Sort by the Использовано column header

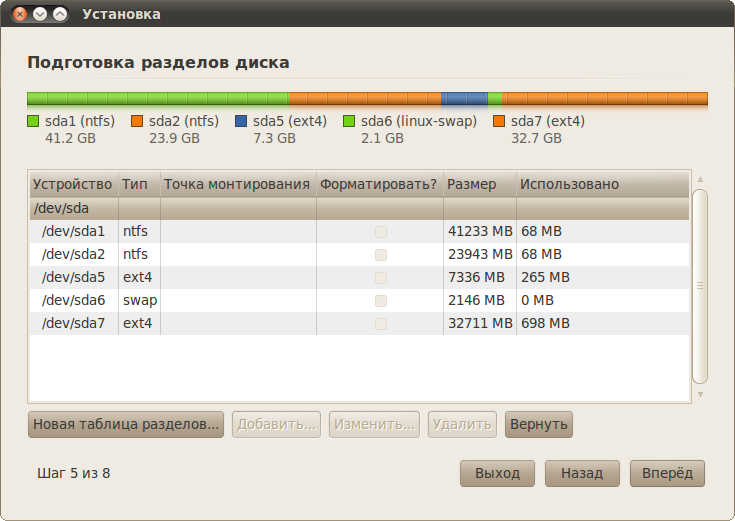coord(603,184)
